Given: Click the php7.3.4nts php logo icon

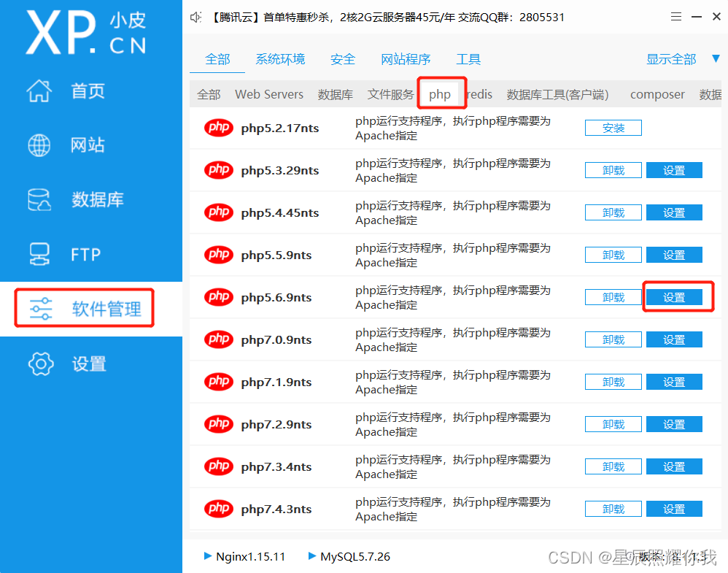Looking at the screenshot, I should click(219, 466).
